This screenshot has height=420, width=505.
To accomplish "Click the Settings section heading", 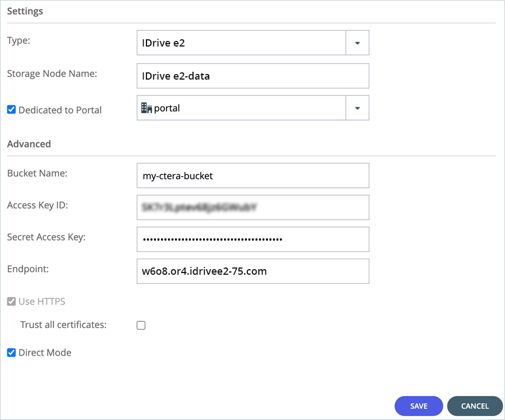I will click(25, 11).
